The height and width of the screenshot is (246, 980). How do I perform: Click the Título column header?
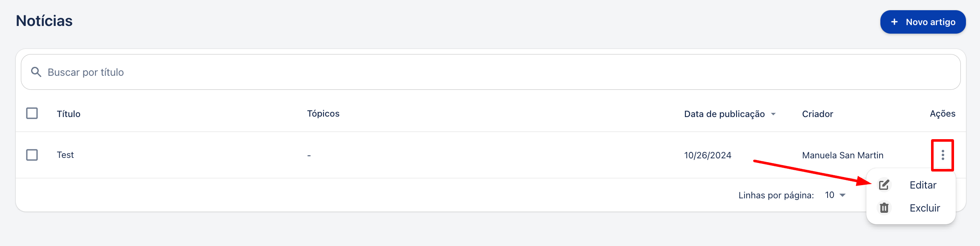(x=69, y=114)
